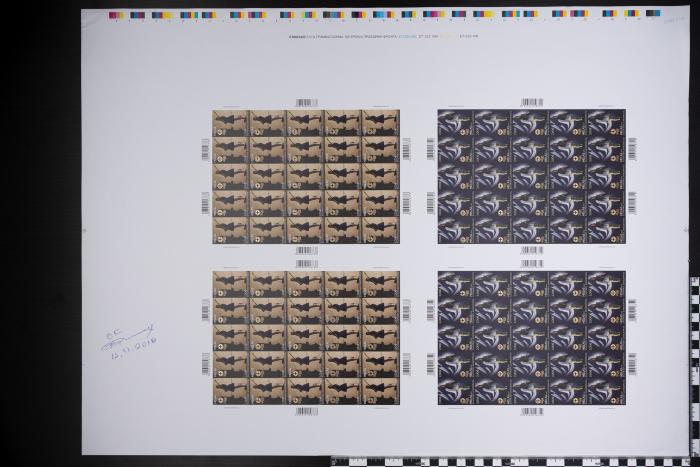700x467 pixels.
Task: Click the lower tan stamp pane
Action: [x=306, y=338]
